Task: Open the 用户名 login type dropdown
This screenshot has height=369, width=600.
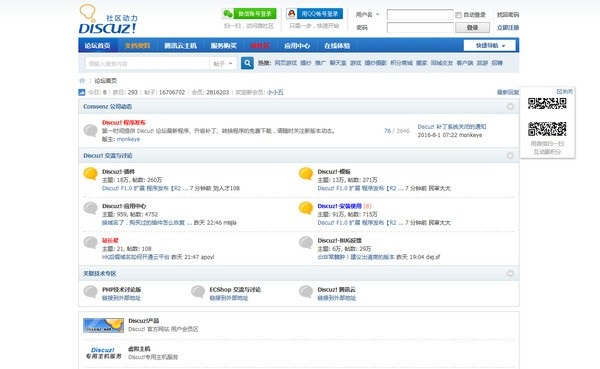Action: pos(367,15)
